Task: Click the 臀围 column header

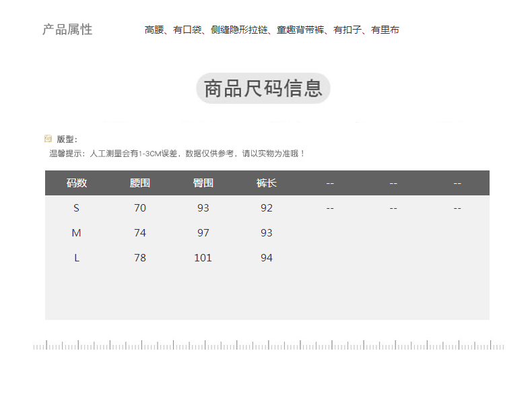Action: (203, 183)
